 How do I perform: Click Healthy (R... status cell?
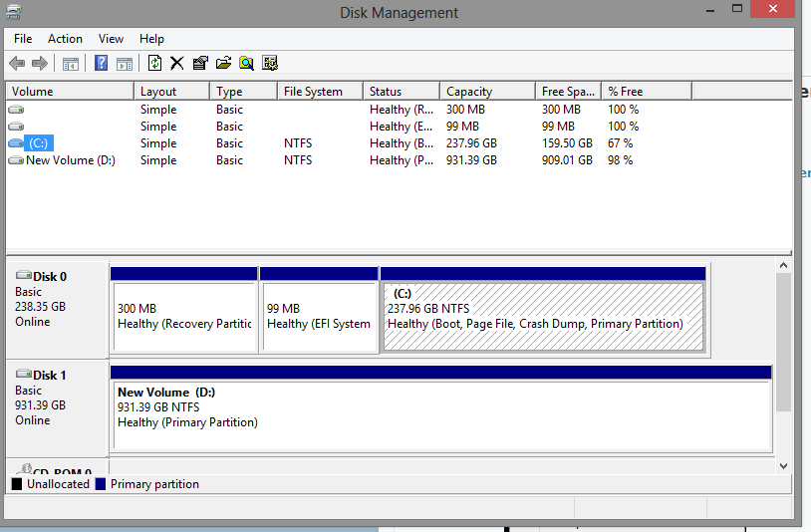click(402, 110)
